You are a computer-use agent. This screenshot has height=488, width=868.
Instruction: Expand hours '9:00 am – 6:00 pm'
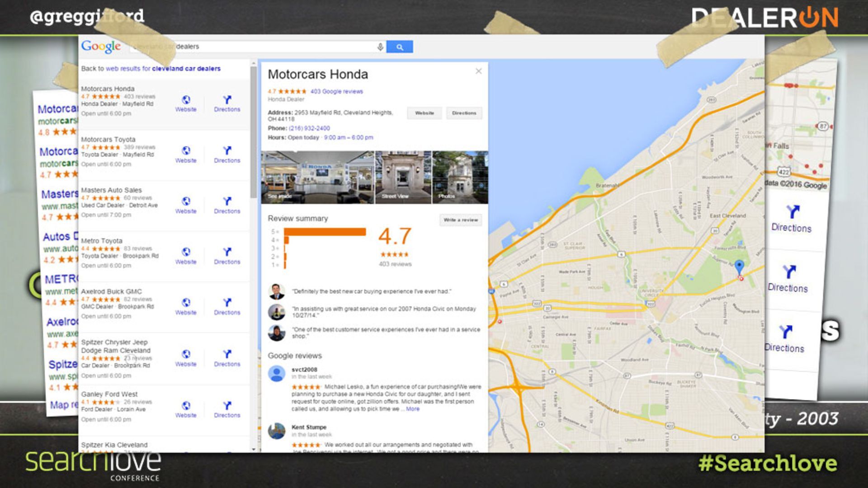click(349, 137)
